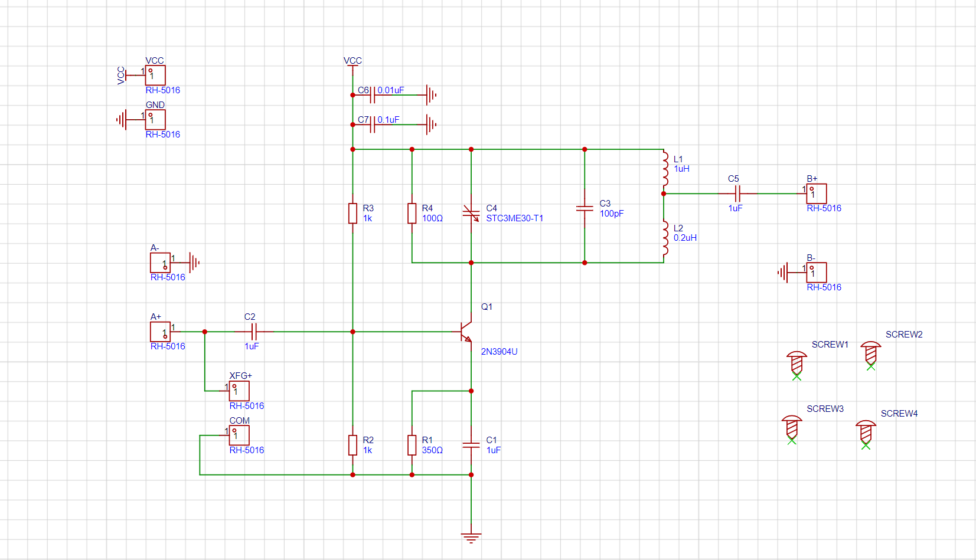This screenshot has width=976, height=560.
Task: Click the 2N3904U part name label
Action: 499,352
